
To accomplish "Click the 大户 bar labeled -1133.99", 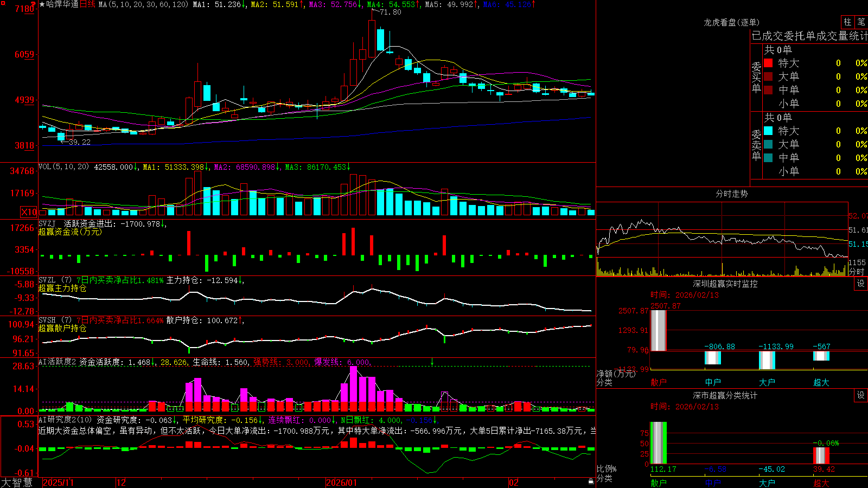I will pyautogui.click(x=767, y=360).
